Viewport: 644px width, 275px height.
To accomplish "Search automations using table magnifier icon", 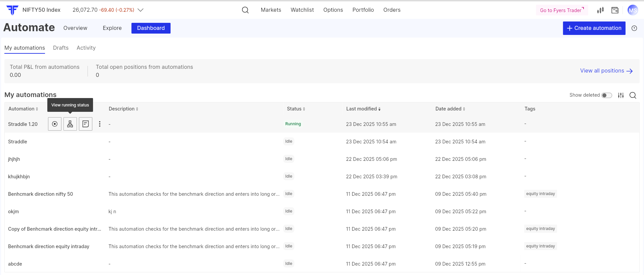I will (x=633, y=95).
